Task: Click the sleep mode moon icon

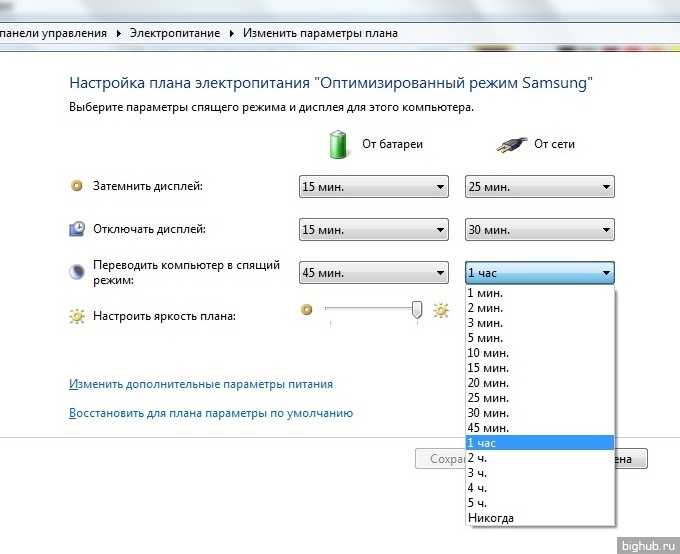Action: click(77, 272)
